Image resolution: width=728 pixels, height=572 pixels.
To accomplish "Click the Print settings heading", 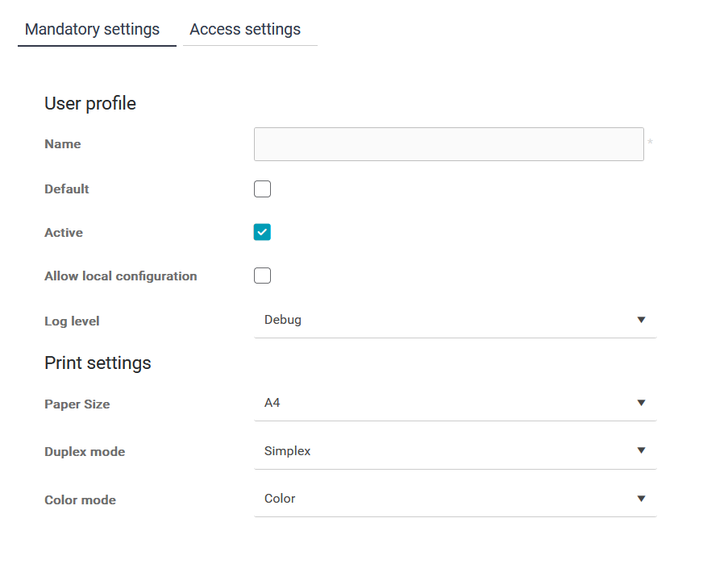I will [x=98, y=363].
